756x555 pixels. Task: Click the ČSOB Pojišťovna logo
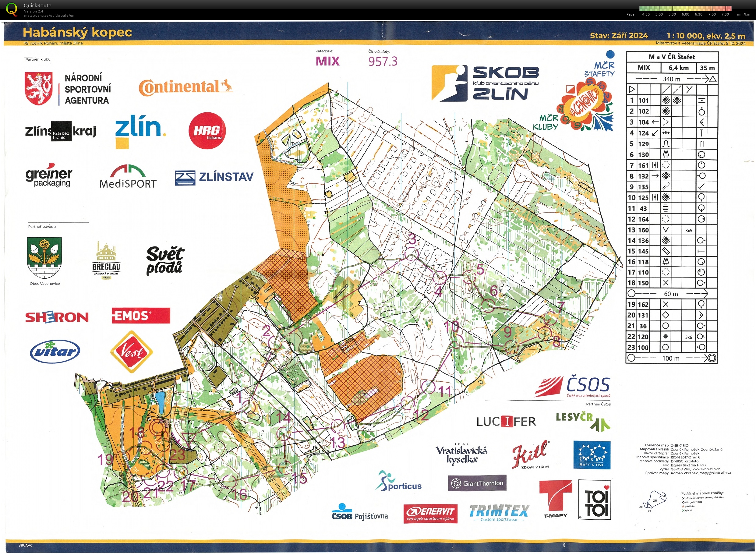pos(359,513)
